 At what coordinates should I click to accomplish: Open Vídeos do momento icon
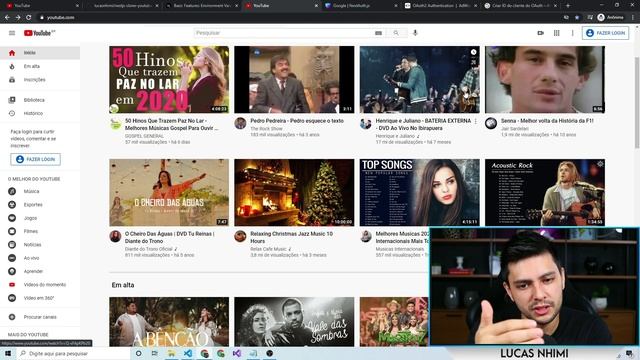(x=12, y=285)
